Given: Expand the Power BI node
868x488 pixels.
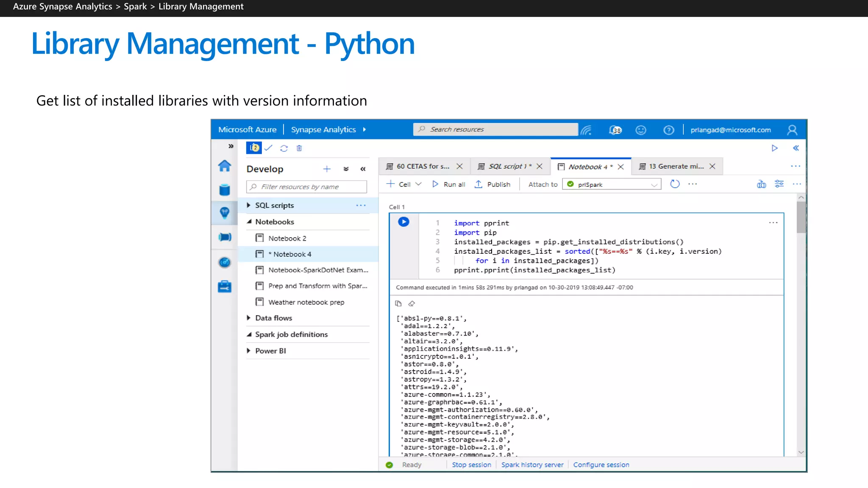Looking at the screenshot, I should [x=249, y=350].
